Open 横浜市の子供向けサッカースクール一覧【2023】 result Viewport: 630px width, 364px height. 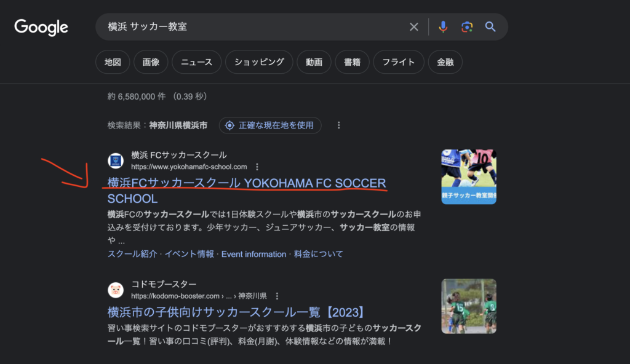click(x=237, y=312)
